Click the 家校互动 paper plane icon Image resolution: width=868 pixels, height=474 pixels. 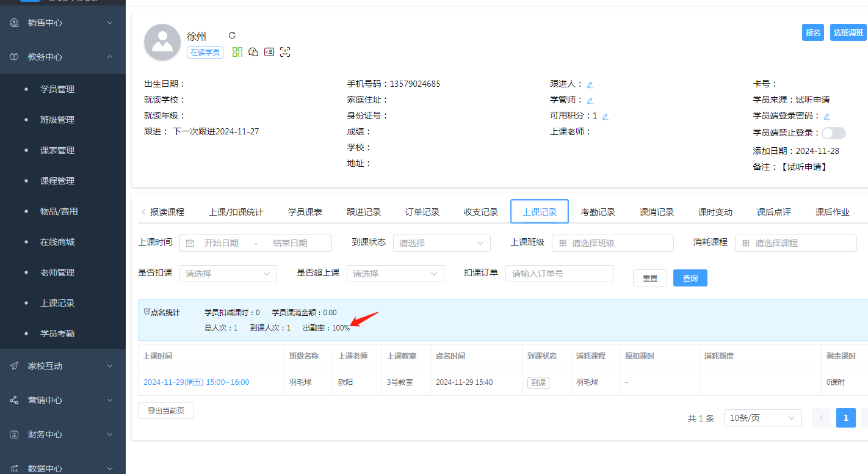point(15,366)
